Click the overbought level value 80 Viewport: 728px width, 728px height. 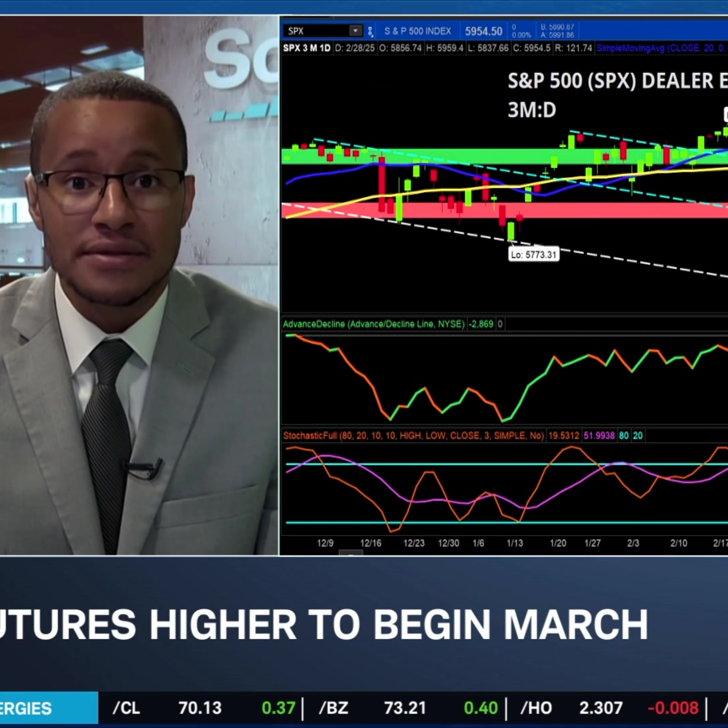click(624, 436)
